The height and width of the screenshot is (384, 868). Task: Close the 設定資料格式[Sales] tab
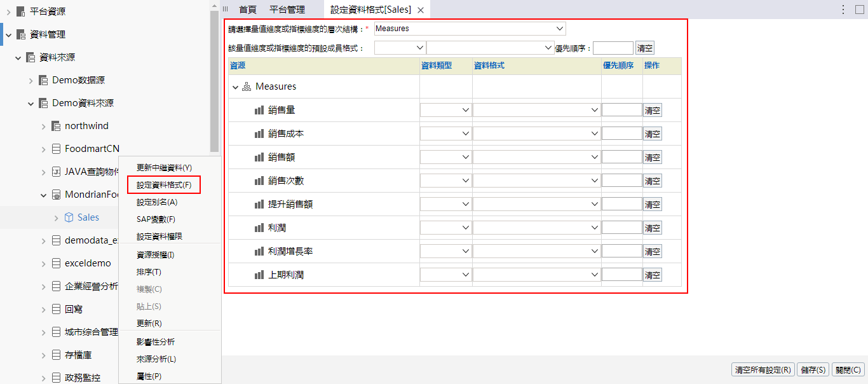point(421,10)
